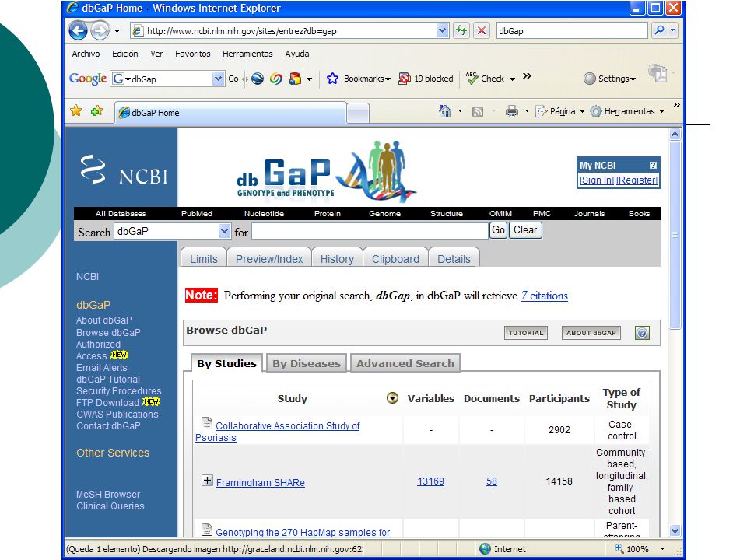
Task: Click the 19 blocked popup blocker icon
Action: [404, 79]
